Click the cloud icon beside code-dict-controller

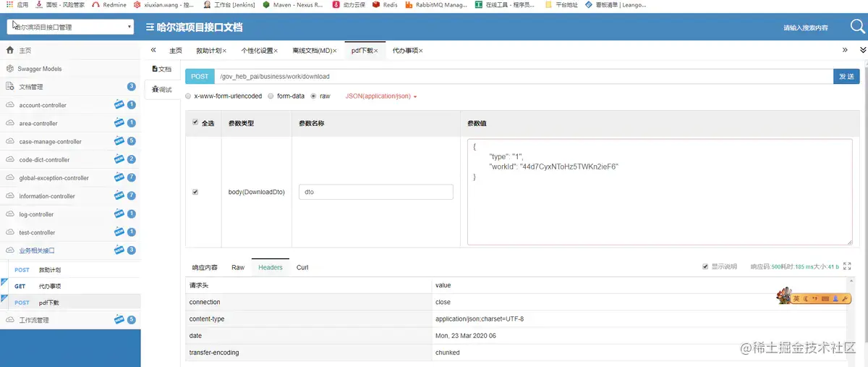click(x=10, y=159)
